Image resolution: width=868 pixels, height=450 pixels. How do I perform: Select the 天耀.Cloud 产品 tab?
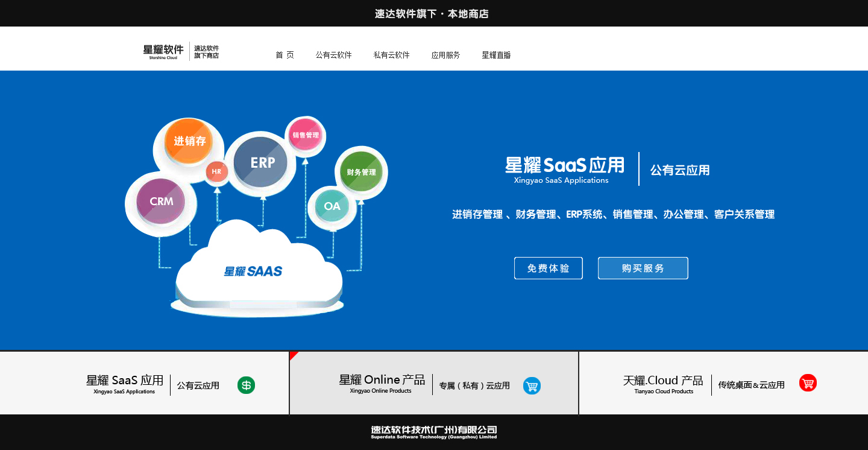(723, 383)
